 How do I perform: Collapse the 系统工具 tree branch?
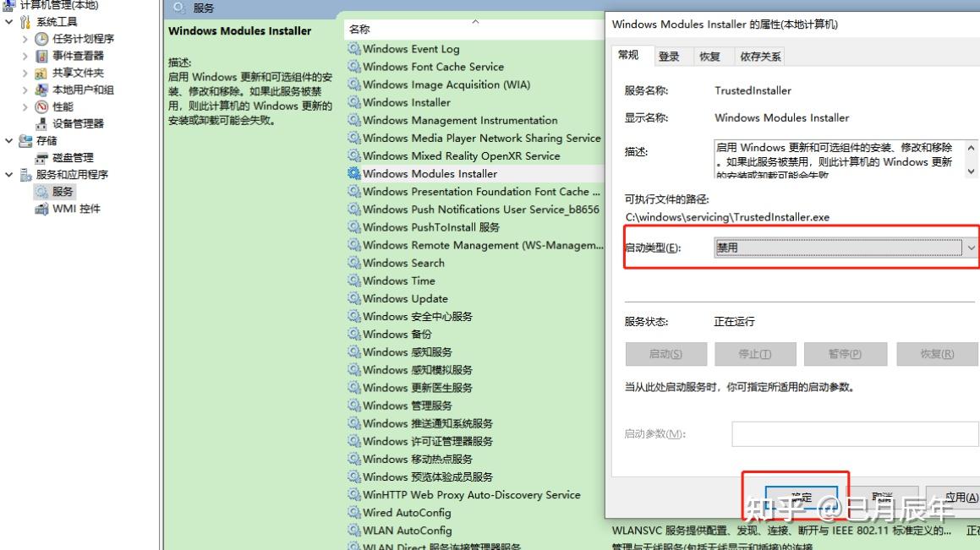coord(7,21)
